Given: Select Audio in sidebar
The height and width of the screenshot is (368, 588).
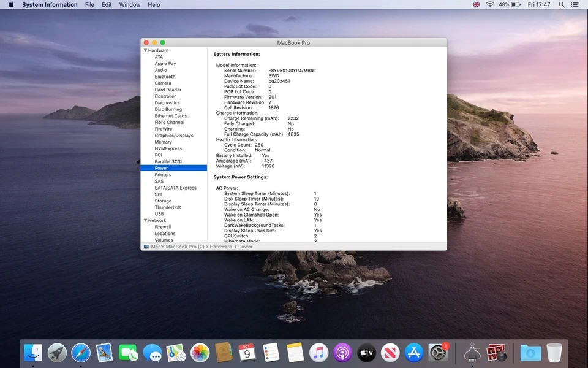Looking at the screenshot, I should 161,70.
